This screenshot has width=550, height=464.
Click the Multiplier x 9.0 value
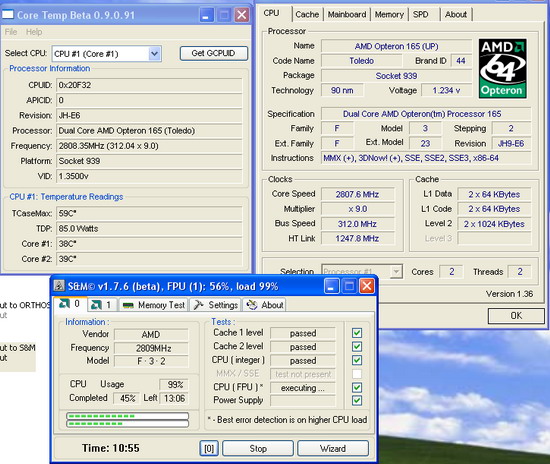357,209
